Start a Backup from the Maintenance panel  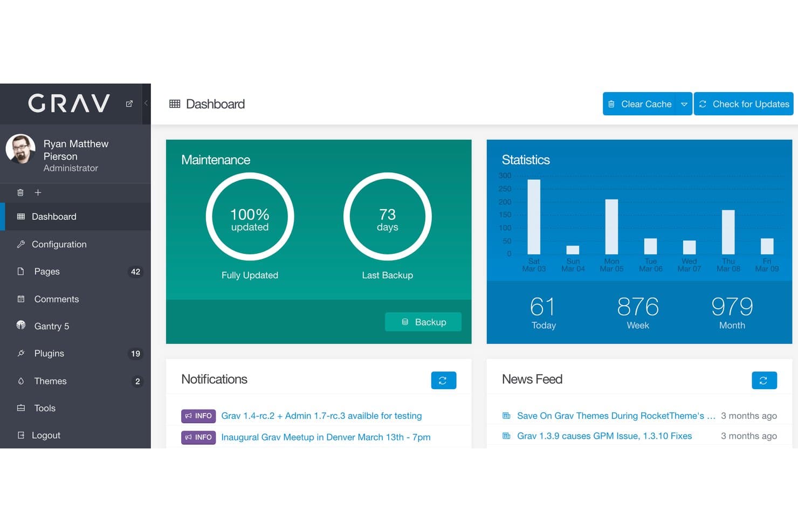click(x=423, y=322)
